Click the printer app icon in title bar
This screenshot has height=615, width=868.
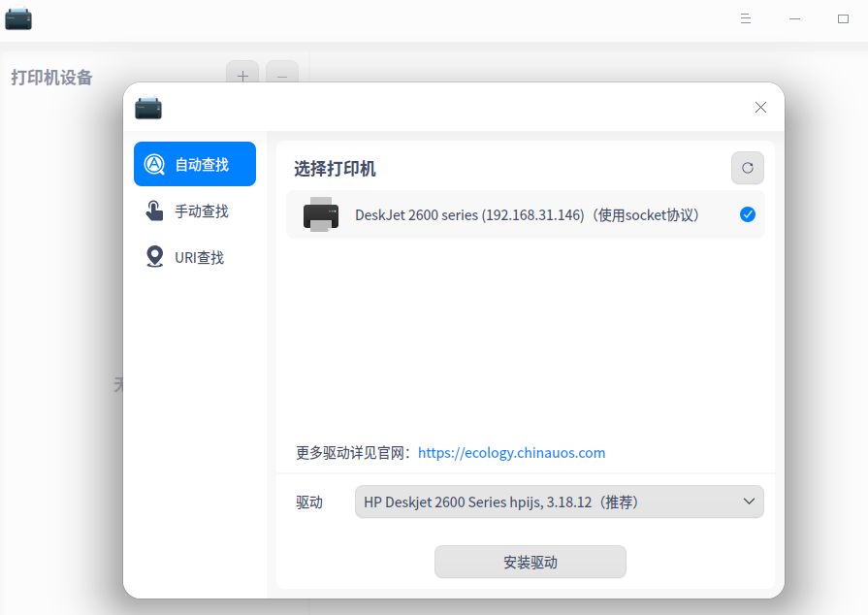click(x=18, y=18)
